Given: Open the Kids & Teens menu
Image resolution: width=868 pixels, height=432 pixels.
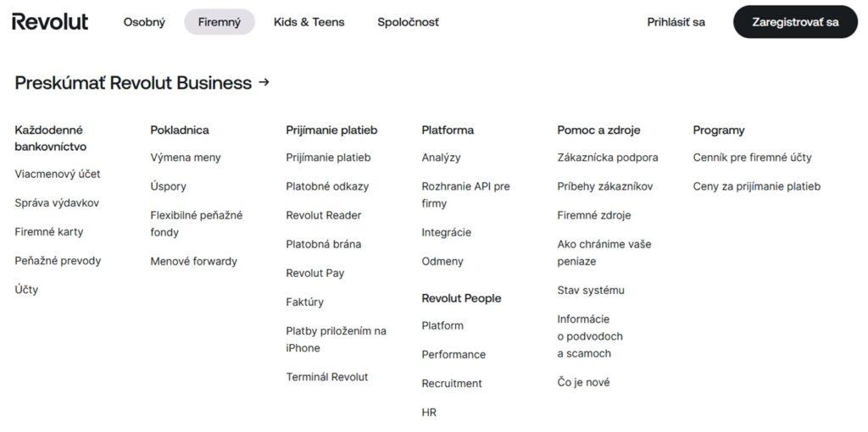Looking at the screenshot, I should [x=309, y=22].
